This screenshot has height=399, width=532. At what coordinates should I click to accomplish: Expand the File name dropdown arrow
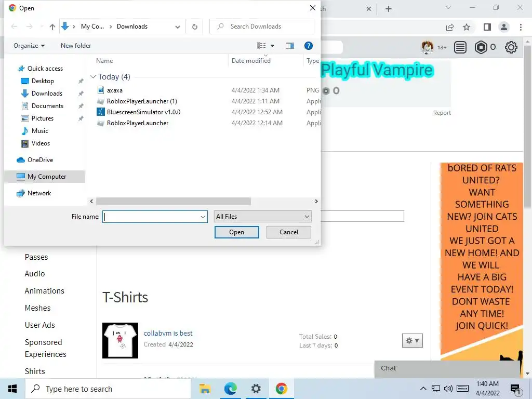click(203, 217)
